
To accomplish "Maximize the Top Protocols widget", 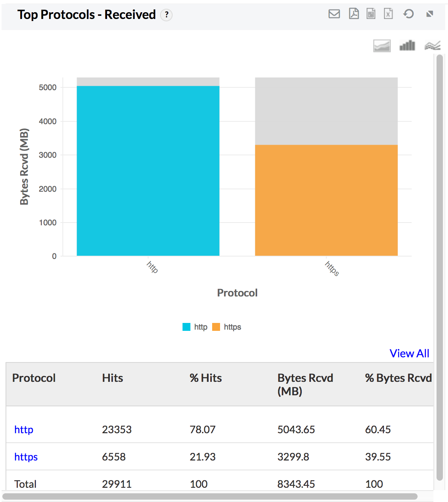I will [430, 14].
